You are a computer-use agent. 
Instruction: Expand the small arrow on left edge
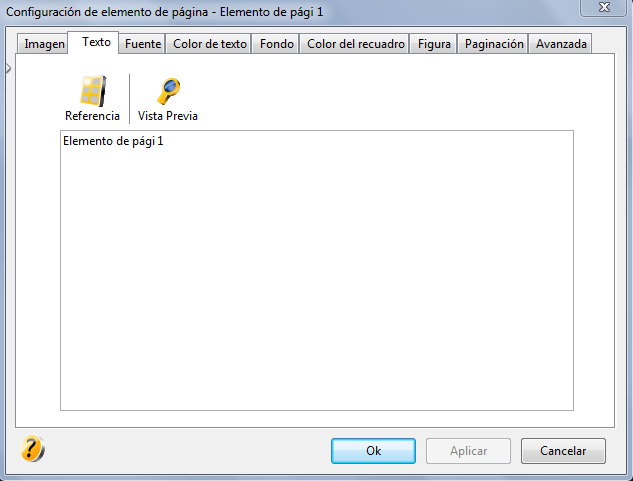(8, 68)
